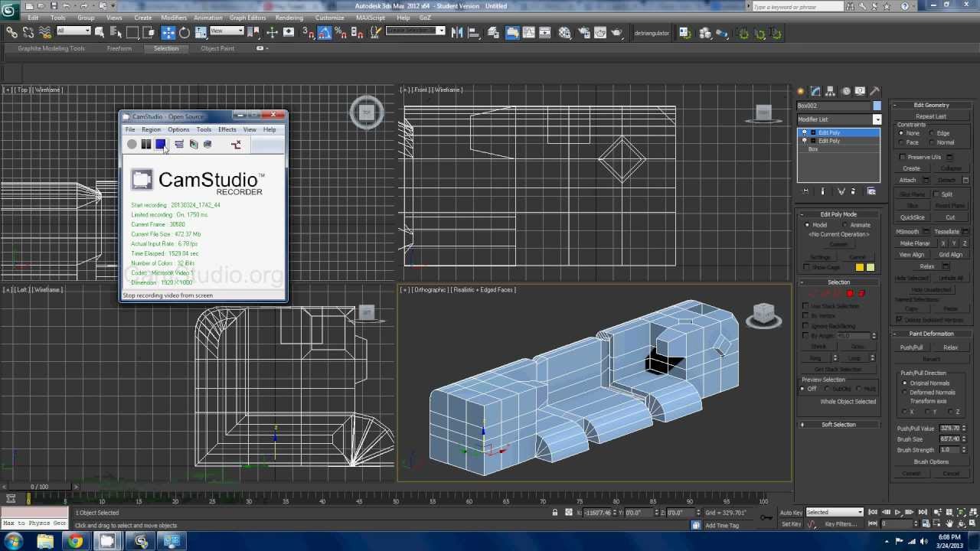Set constraints to Edge
The image size is (980, 551).
click(x=933, y=133)
